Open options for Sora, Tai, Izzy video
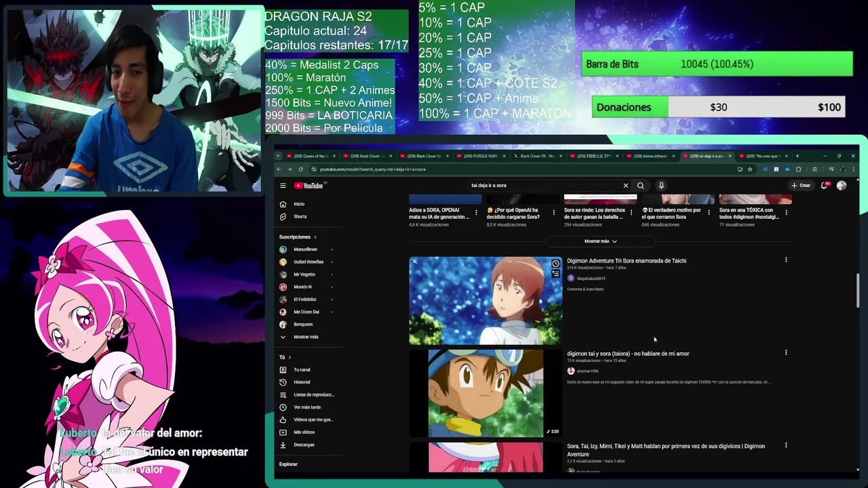 (x=786, y=445)
